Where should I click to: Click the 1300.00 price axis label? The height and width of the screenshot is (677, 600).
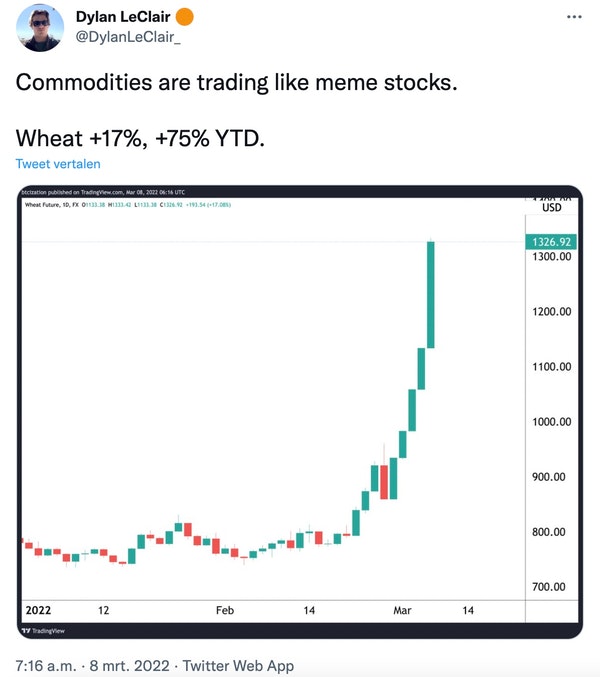pos(551,257)
